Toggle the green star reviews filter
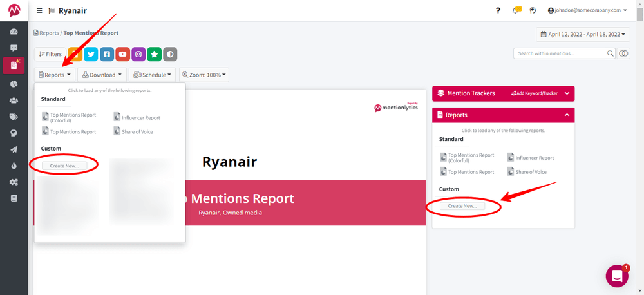This screenshot has height=295, width=644. (x=154, y=54)
